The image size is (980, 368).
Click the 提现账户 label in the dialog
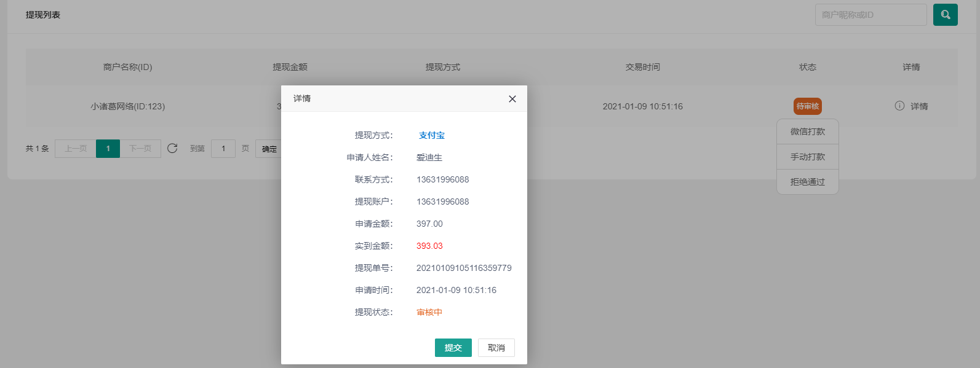(x=373, y=202)
